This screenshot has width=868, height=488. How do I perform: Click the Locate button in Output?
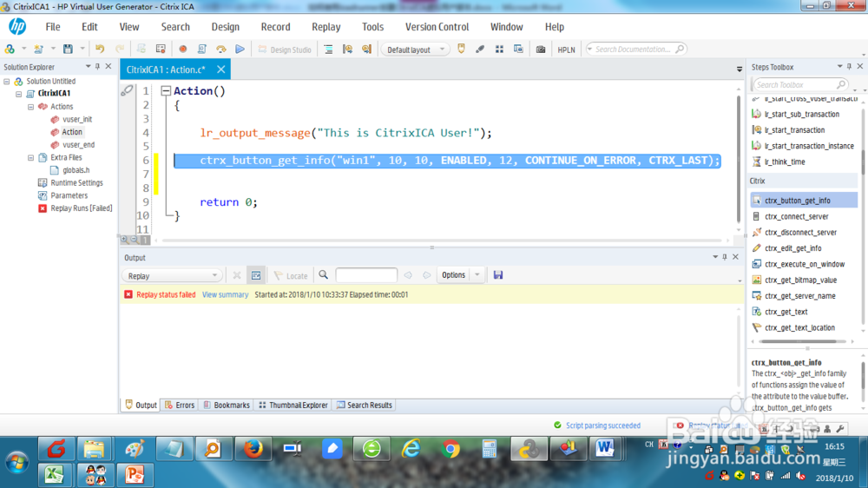[x=291, y=275]
